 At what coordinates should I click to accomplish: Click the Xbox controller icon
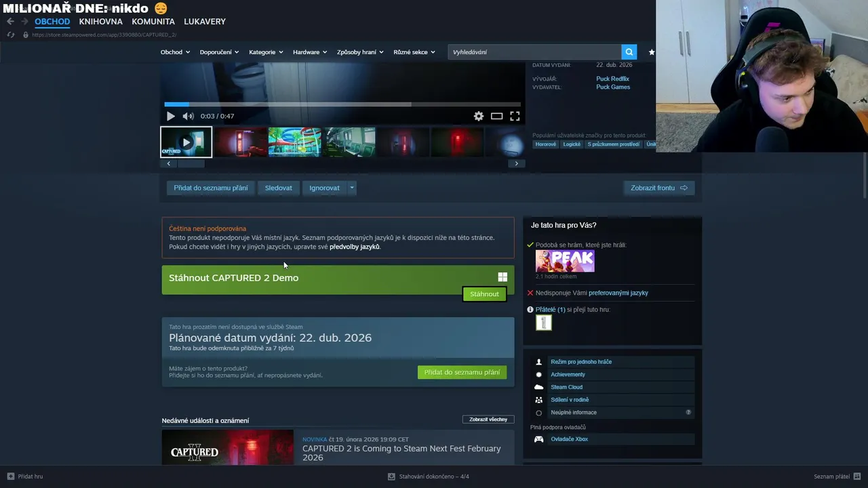[x=539, y=439]
